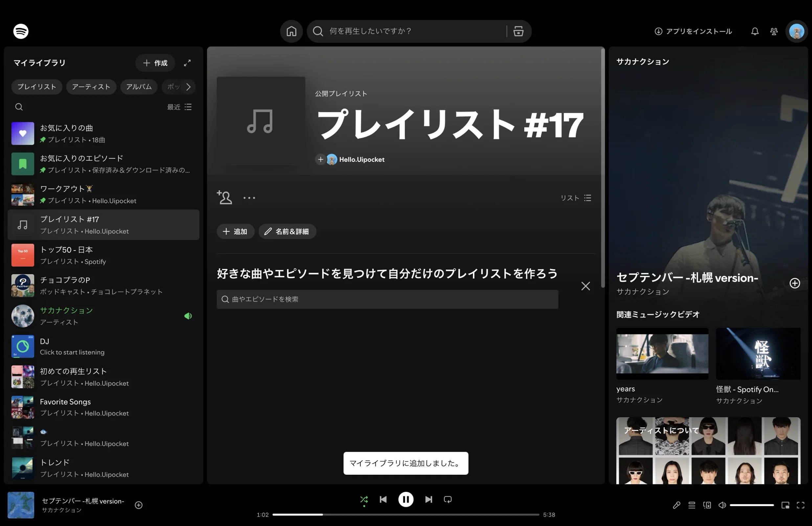Screen dimensions: 812x526
Task: Open the Browse icon in search bar
Action: coord(518,31)
